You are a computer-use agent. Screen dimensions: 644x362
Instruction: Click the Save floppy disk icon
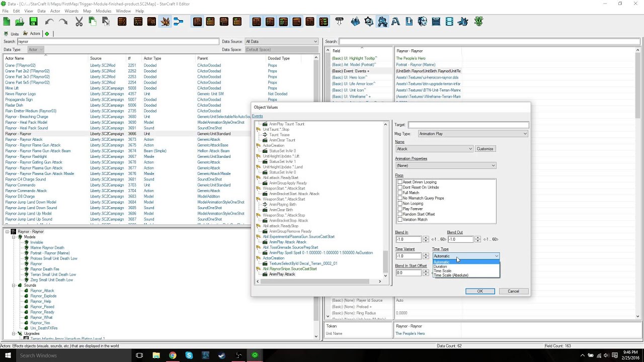pyautogui.click(x=33, y=22)
